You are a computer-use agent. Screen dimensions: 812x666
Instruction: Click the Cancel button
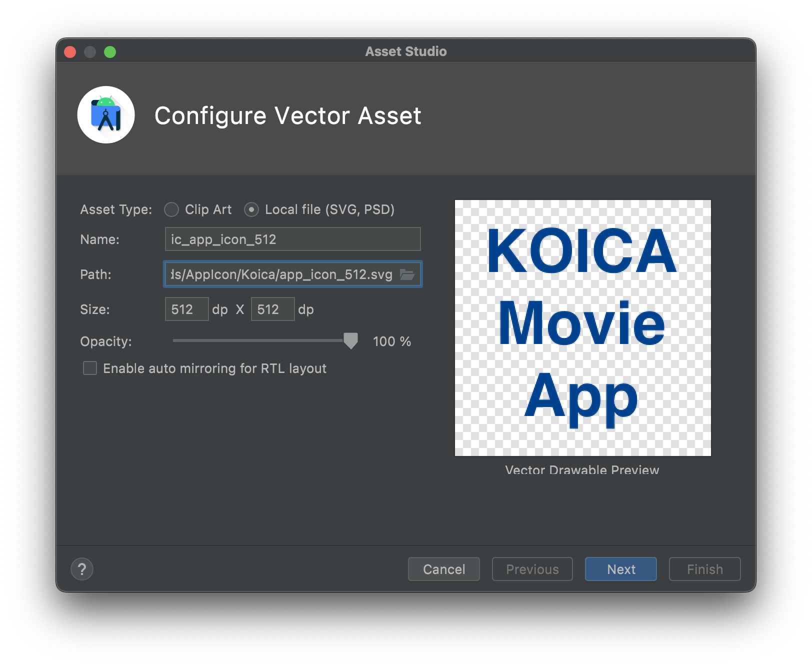(x=444, y=569)
